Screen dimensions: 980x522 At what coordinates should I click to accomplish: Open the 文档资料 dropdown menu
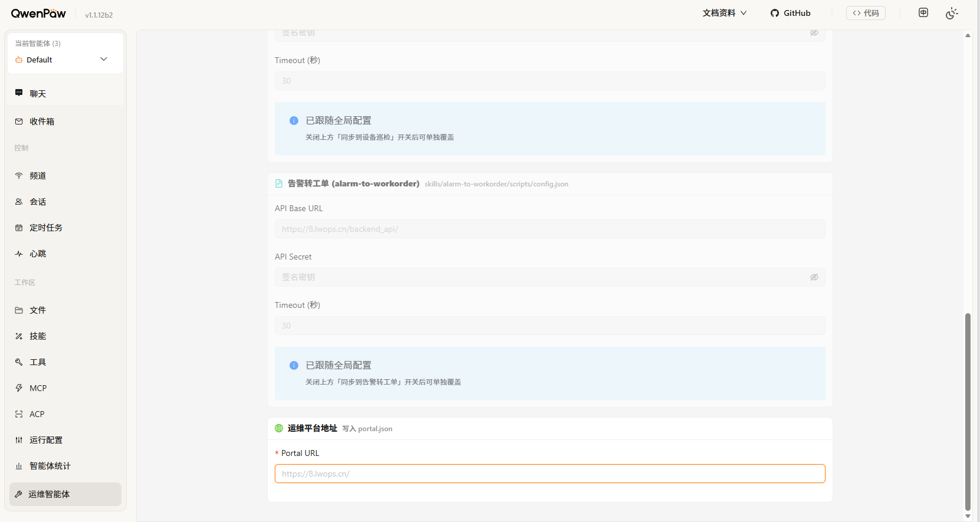724,13
